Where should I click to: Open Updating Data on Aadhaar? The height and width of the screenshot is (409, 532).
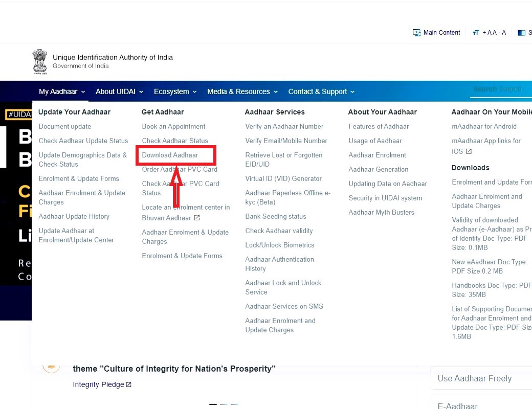point(388,184)
